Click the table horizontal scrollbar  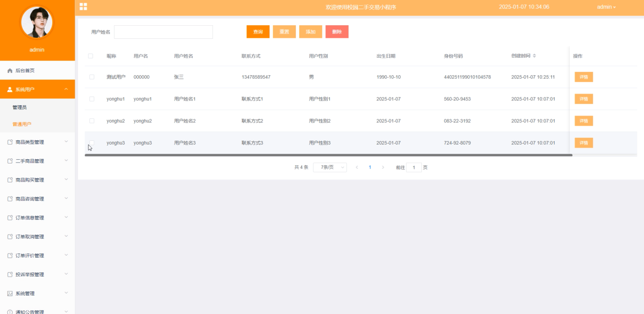[328, 155]
